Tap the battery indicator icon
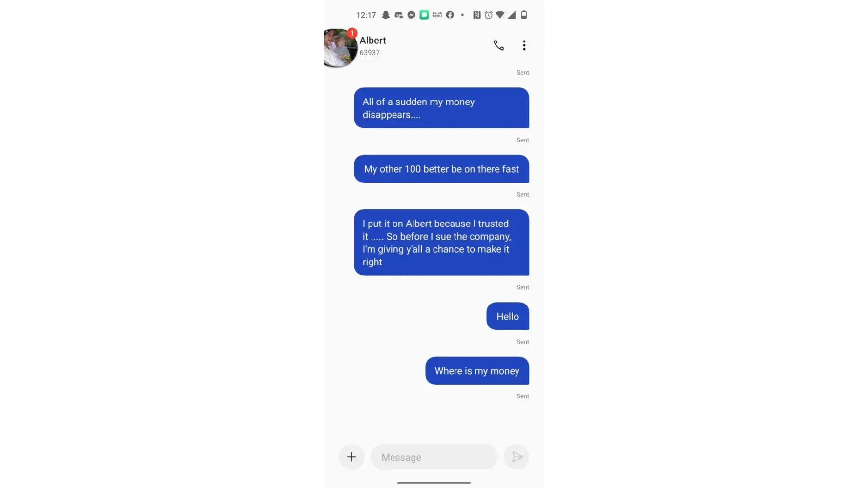Viewport: 868px width, 488px height. (x=524, y=15)
